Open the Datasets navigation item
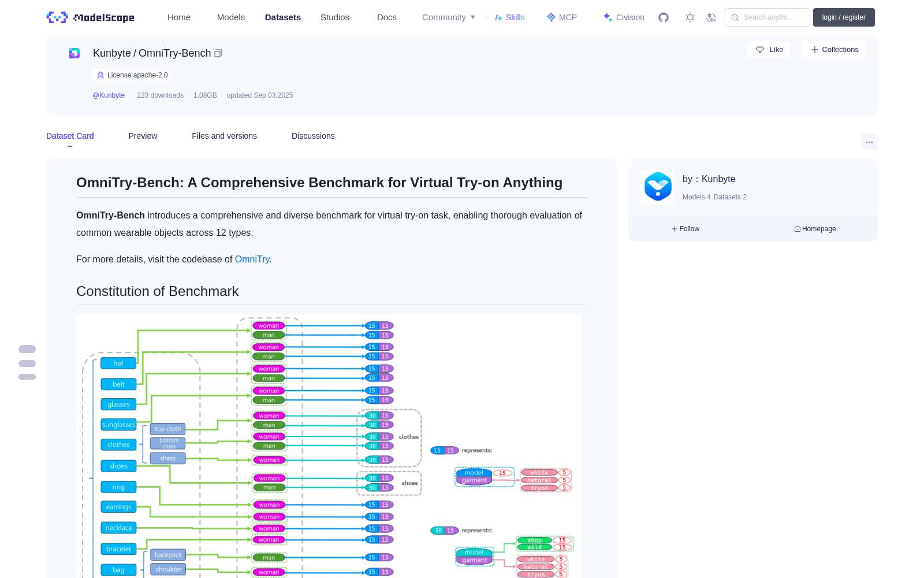The height and width of the screenshot is (578, 924). 283,17
